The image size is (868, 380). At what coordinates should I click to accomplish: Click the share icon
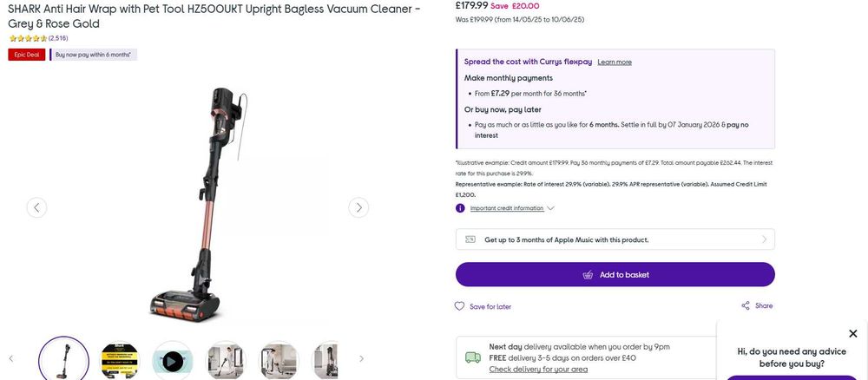(x=746, y=305)
